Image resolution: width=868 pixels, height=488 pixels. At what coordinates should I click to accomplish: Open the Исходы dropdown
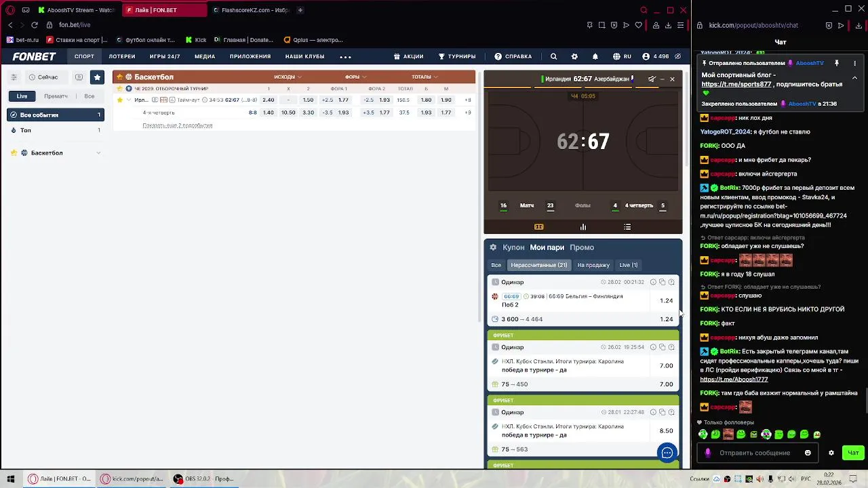[x=288, y=77]
